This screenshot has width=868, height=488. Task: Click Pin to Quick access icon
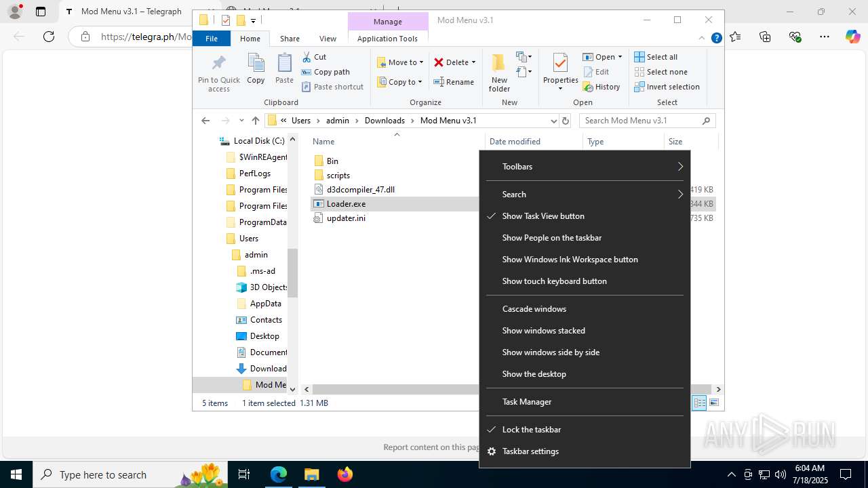pos(218,73)
